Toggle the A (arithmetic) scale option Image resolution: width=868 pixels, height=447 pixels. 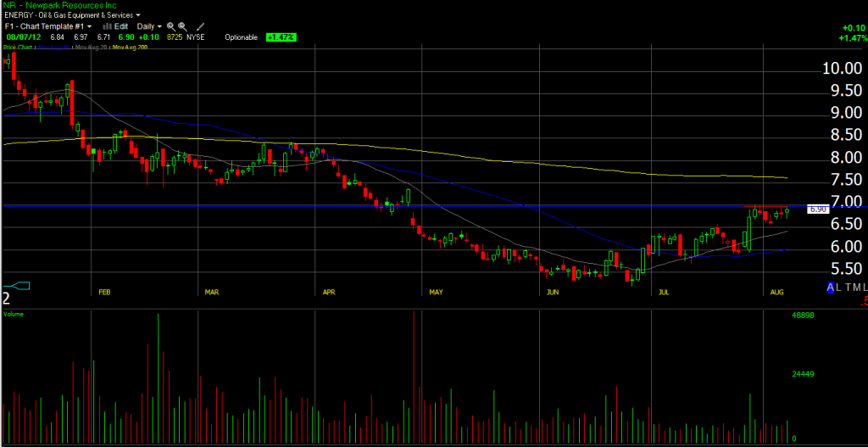coord(831,288)
